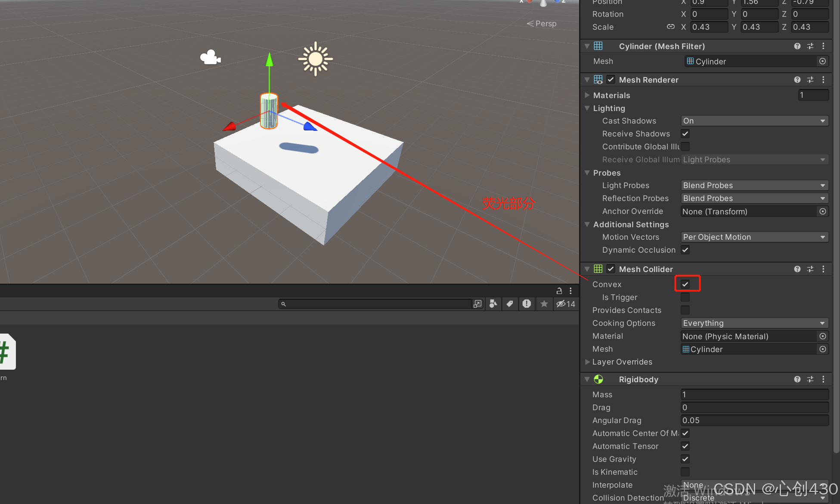Open Cooking Options dropdown
The image size is (840, 504).
[x=754, y=323]
